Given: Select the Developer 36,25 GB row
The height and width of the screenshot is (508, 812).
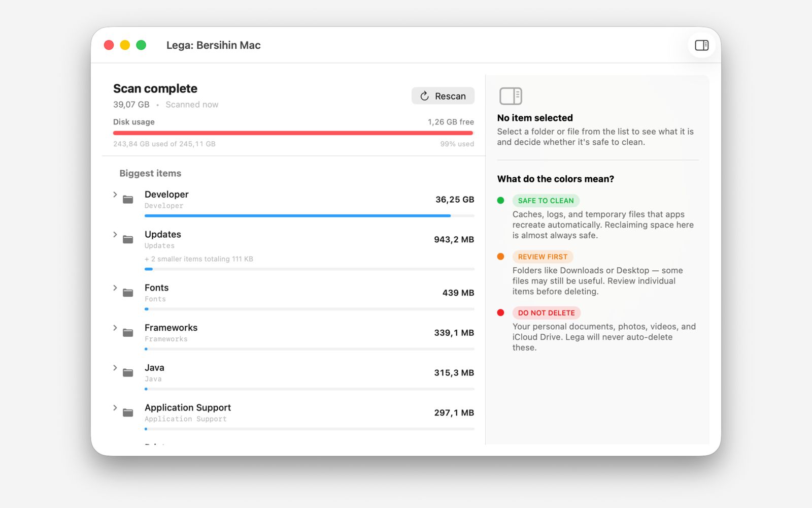Looking at the screenshot, I should point(293,203).
